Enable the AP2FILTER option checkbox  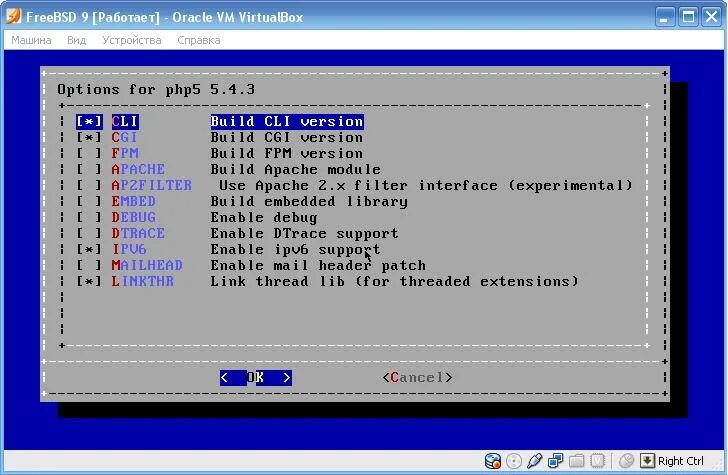[x=89, y=185]
